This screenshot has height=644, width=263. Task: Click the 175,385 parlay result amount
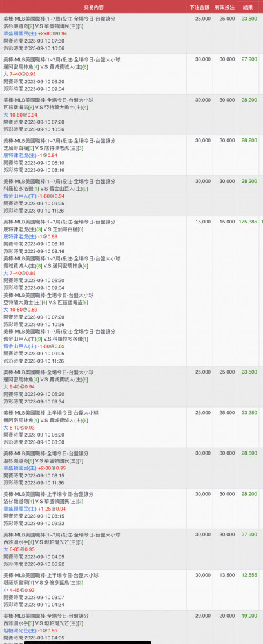click(x=248, y=222)
